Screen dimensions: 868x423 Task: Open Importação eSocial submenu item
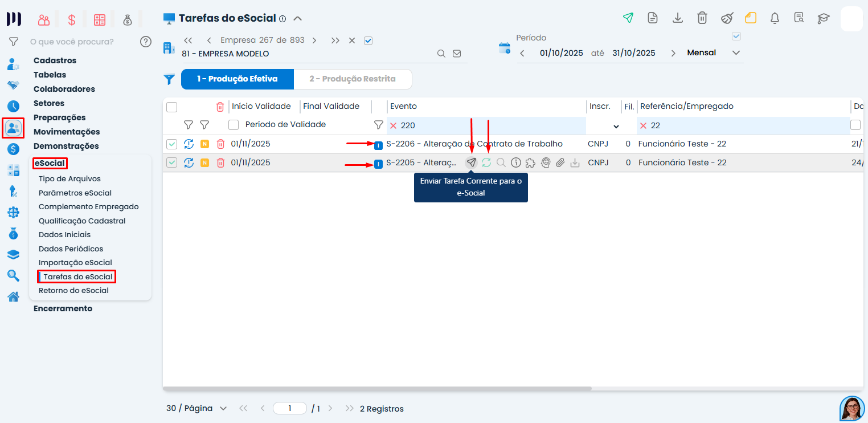(x=75, y=262)
